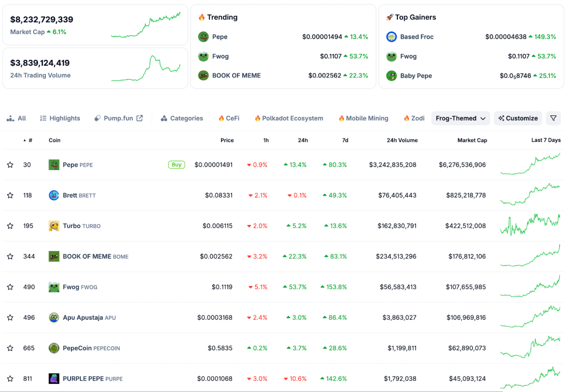Sort by the 7d column header
The width and height of the screenshot is (568, 392).
pyautogui.click(x=345, y=140)
